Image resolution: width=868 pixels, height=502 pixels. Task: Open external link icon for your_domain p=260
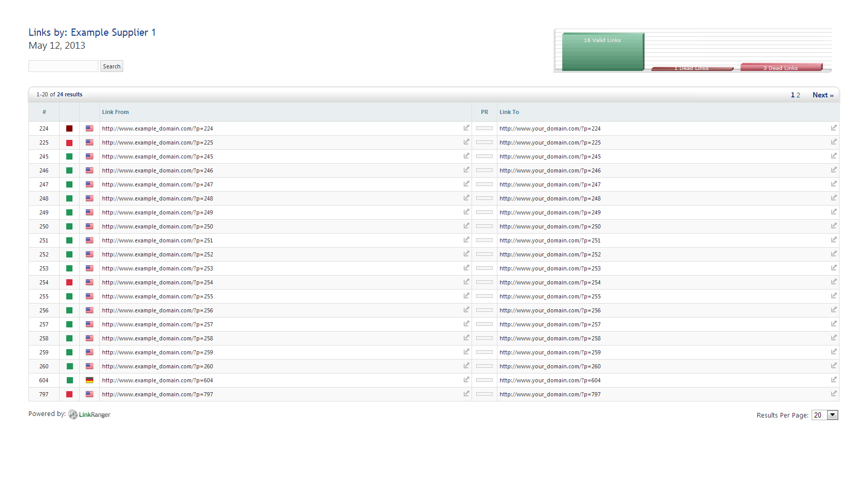[x=833, y=366]
